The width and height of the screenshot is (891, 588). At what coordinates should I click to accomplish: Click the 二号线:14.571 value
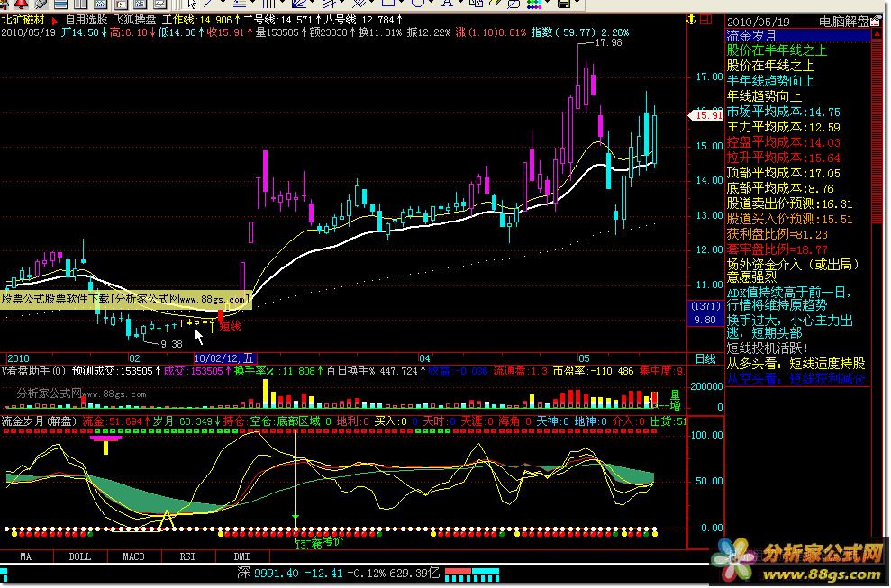click(x=277, y=21)
